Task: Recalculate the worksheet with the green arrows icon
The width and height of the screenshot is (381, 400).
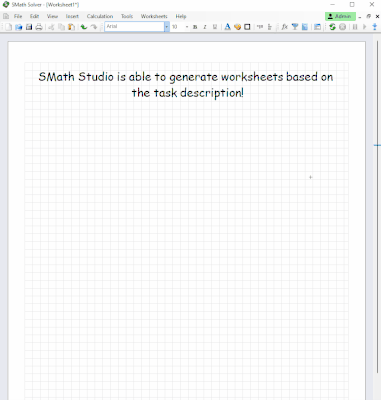Action: (x=332, y=27)
